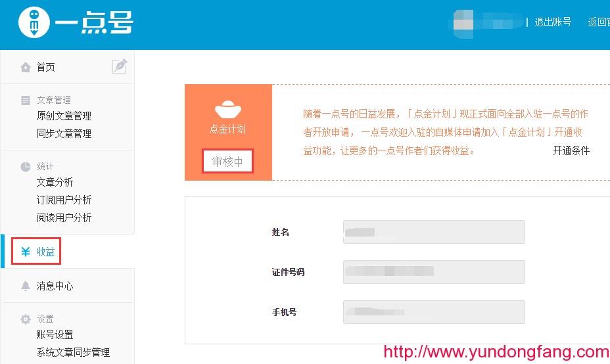Open 账号设置 under settings

pos(55,335)
